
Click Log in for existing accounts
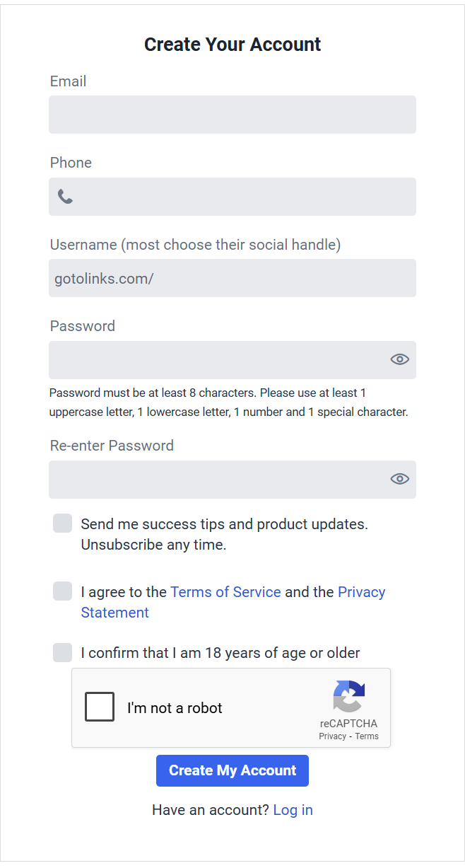tap(293, 809)
